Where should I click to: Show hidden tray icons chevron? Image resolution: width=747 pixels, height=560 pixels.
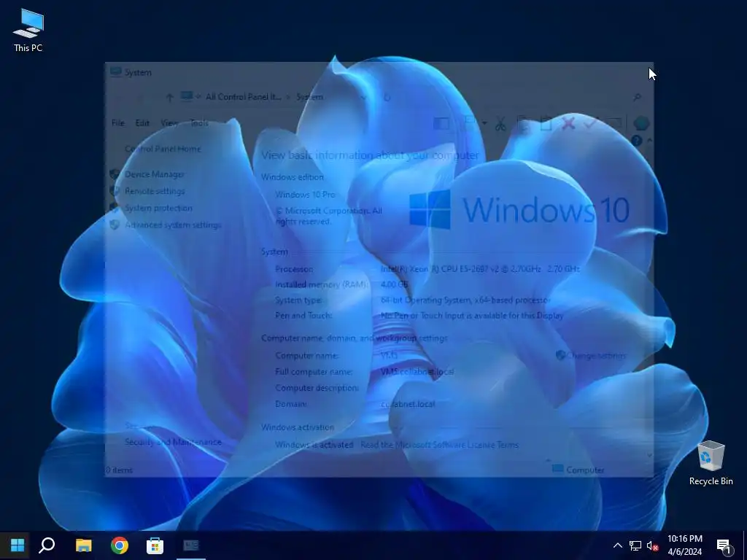coord(617,545)
